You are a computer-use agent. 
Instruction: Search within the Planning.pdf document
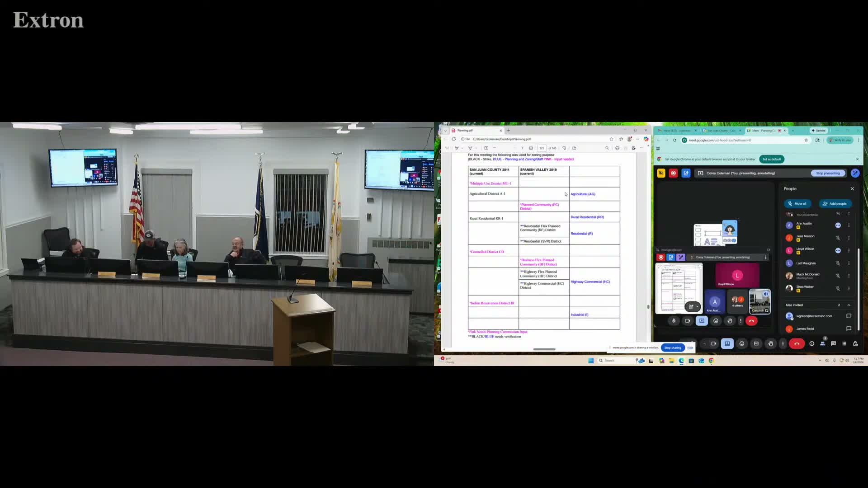click(607, 148)
